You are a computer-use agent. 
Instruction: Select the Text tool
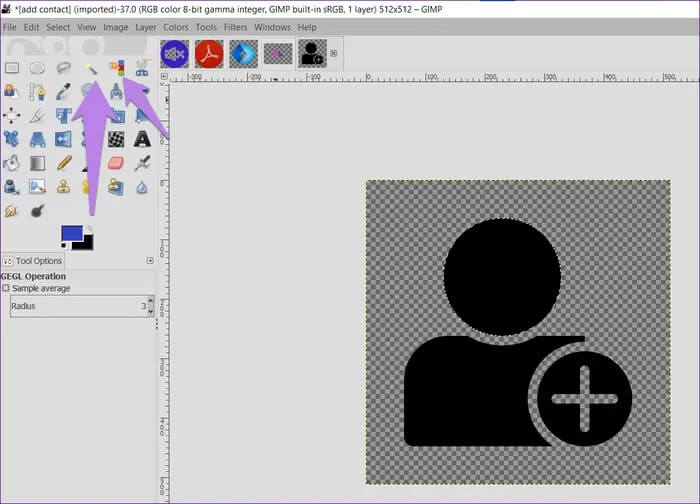(142, 139)
